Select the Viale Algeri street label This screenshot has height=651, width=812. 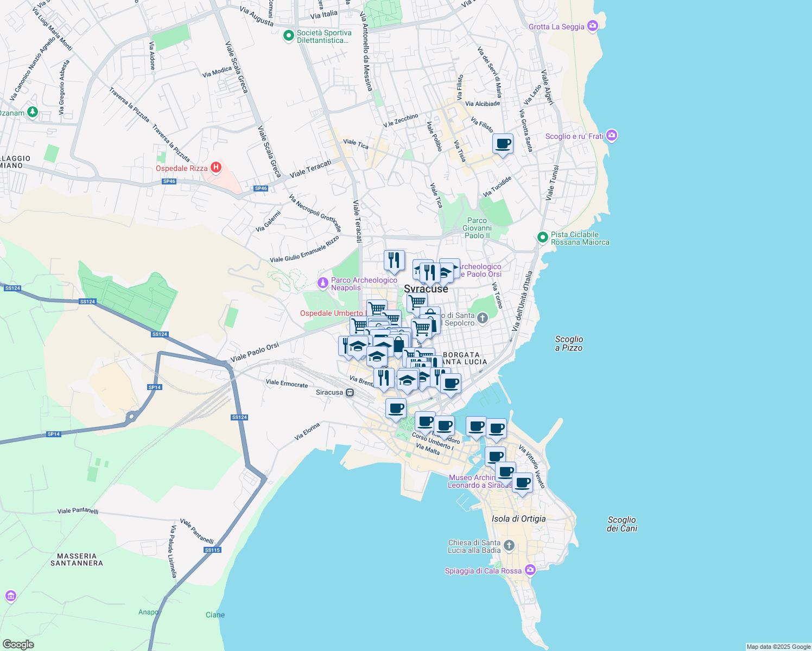tap(547, 87)
